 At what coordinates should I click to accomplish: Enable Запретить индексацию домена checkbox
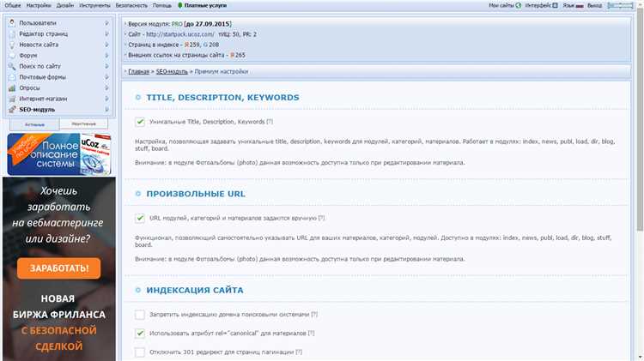140,315
